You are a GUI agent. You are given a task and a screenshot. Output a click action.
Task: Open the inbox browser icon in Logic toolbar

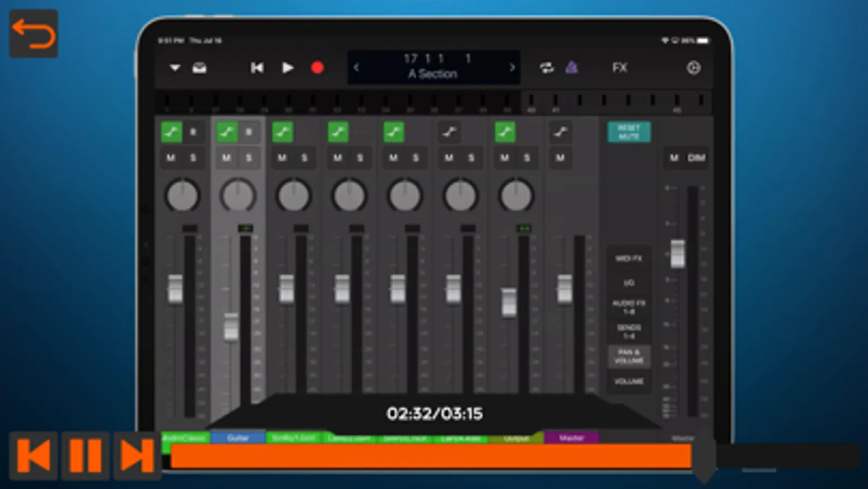(x=200, y=68)
